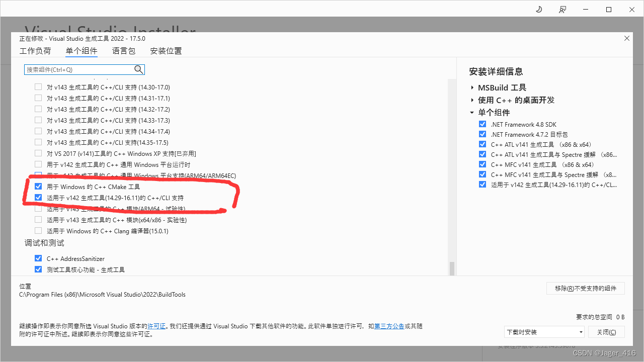This screenshot has width=644, height=362.
Task: Close the modify dialog with X
Action: coord(626,38)
